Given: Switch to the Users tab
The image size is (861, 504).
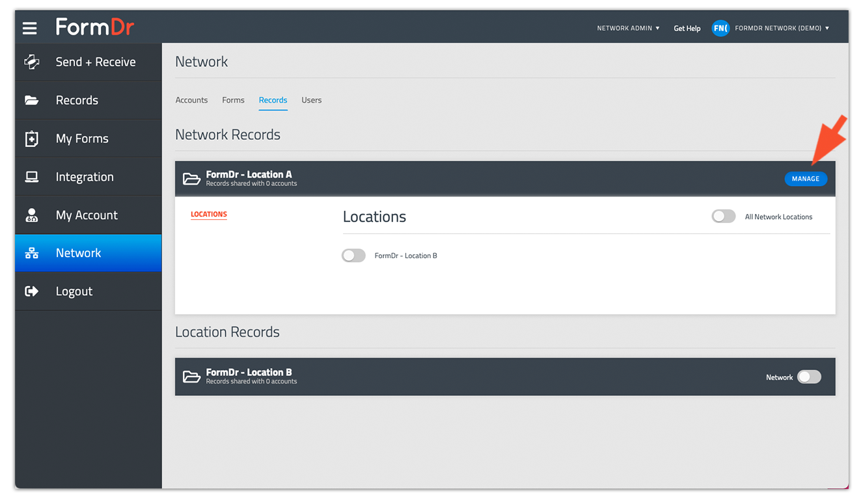Looking at the screenshot, I should [311, 100].
